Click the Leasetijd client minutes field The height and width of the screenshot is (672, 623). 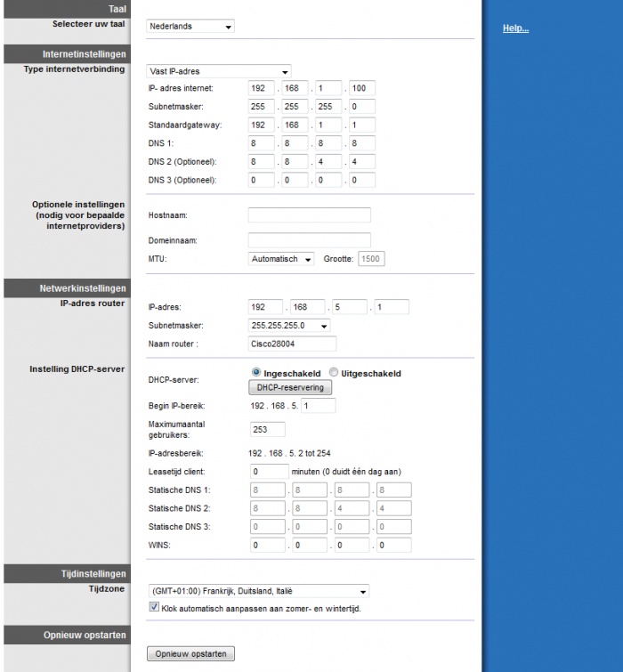(x=270, y=472)
